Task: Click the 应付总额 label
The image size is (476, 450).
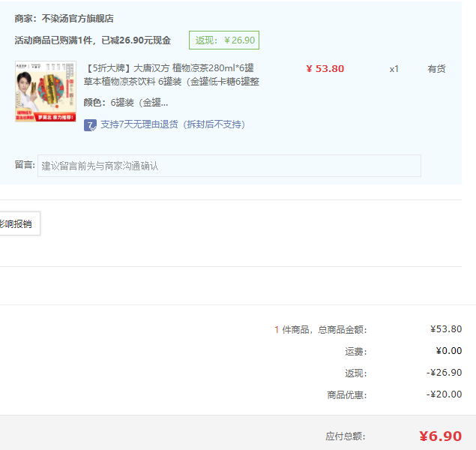Action: pyautogui.click(x=346, y=436)
